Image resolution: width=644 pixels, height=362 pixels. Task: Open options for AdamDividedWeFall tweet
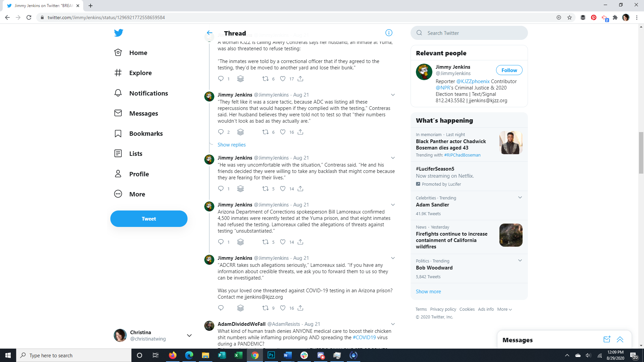click(x=393, y=324)
